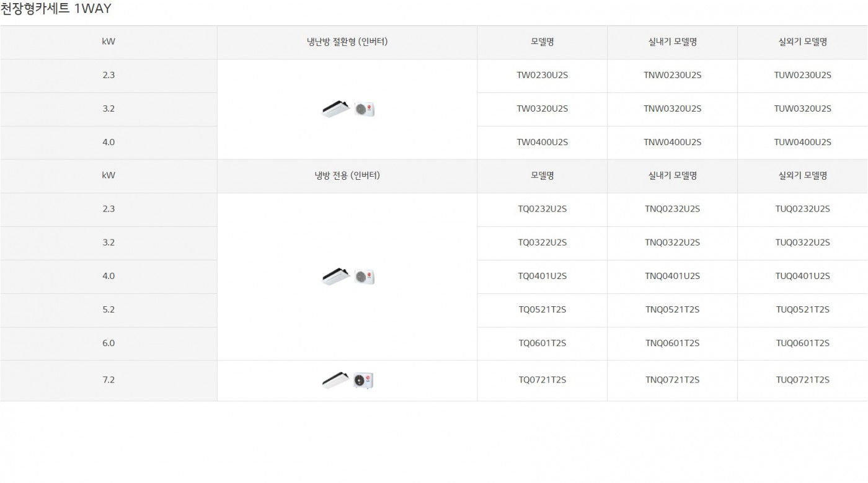This screenshot has height=483, width=868.
Task: Select model name TW0230U2S
Action: pyautogui.click(x=542, y=75)
